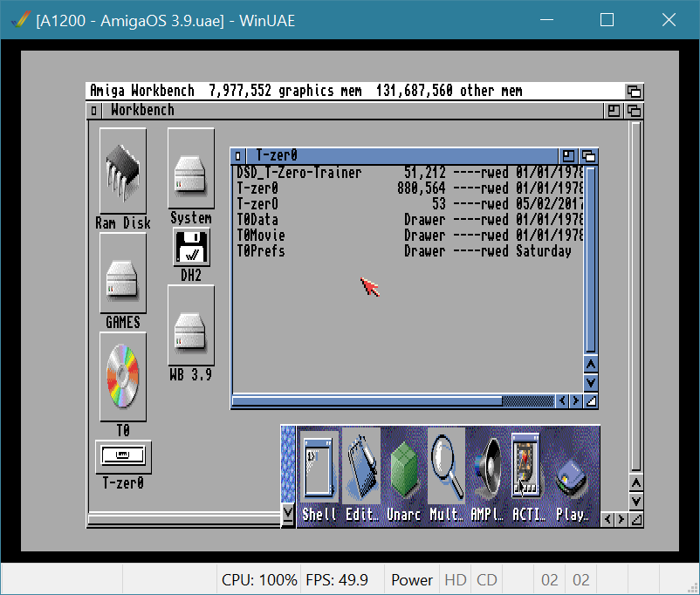Click the right arrow in the T-zer0 window
Viewport: 700px width, 595px height.
click(576, 400)
